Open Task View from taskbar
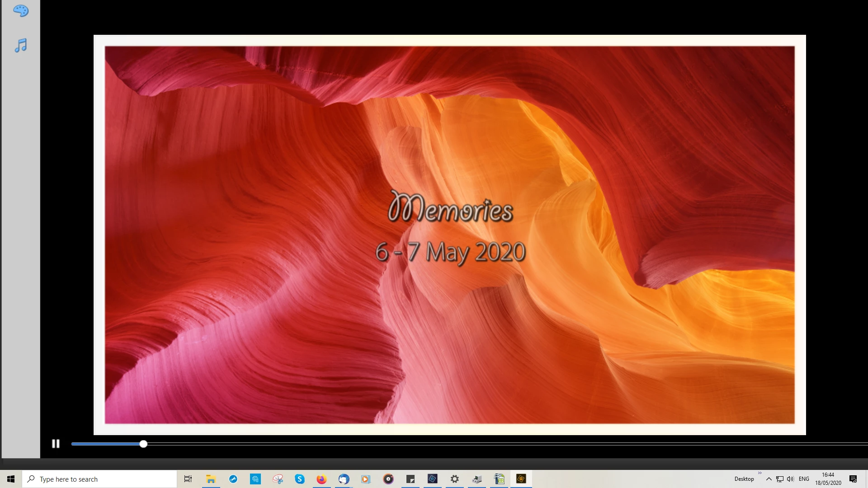868x488 pixels. click(188, 479)
